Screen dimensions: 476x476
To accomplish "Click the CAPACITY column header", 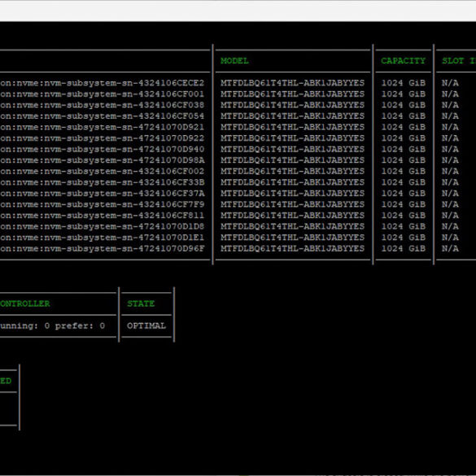I will 403,61.
